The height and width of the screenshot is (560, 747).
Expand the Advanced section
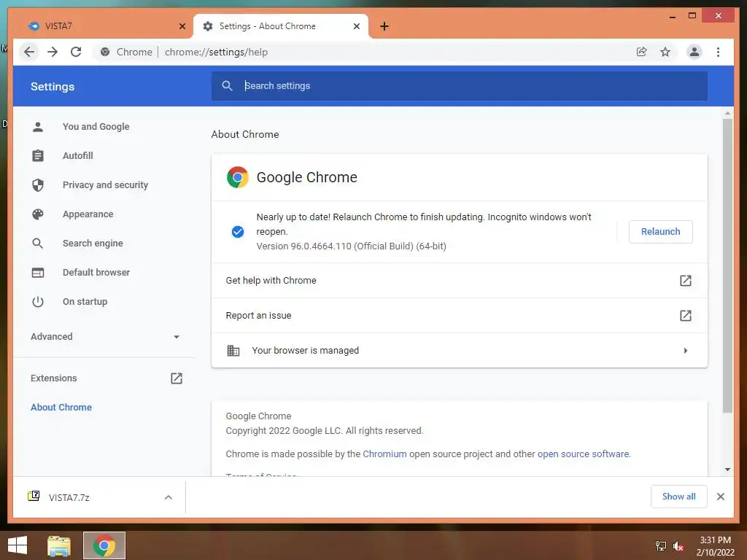click(x=105, y=337)
